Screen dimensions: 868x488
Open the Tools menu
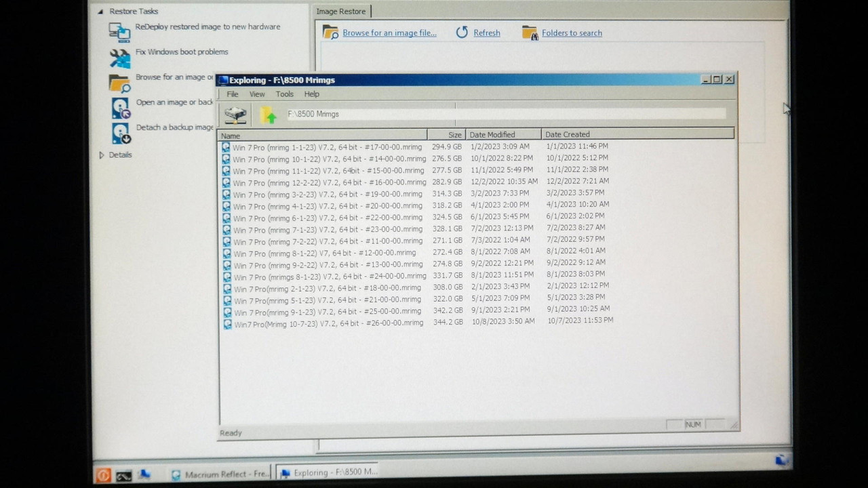click(285, 94)
